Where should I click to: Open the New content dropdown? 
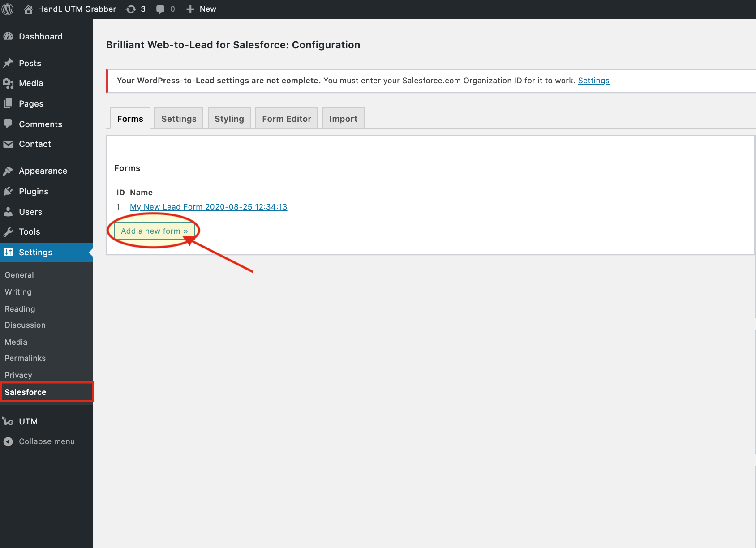[202, 9]
